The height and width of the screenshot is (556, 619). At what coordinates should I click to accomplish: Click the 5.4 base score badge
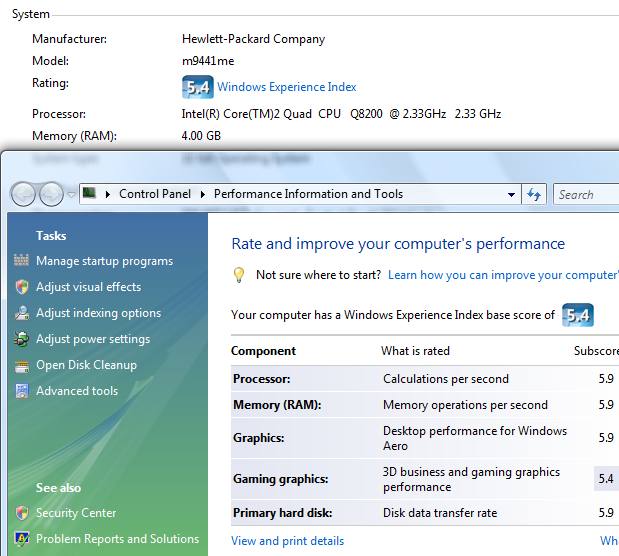coord(578,315)
